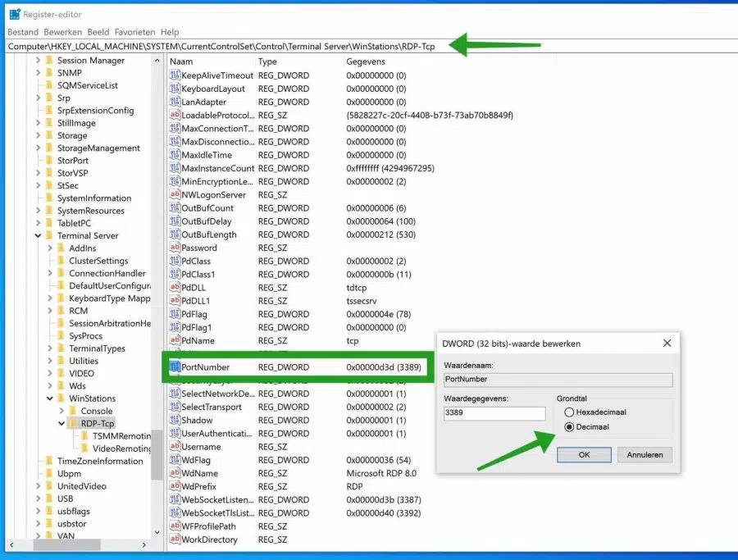738x560 pixels.
Task: Collapse the WinStations tree node
Action: [50, 398]
